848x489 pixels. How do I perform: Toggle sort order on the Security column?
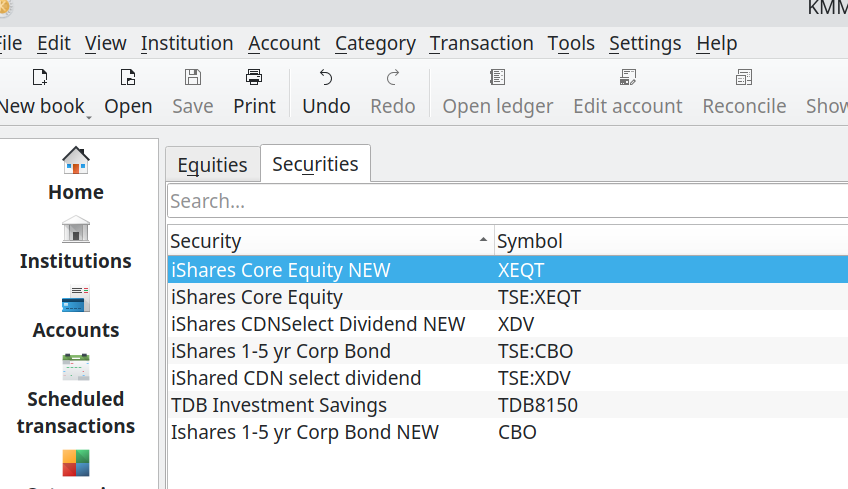point(330,241)
